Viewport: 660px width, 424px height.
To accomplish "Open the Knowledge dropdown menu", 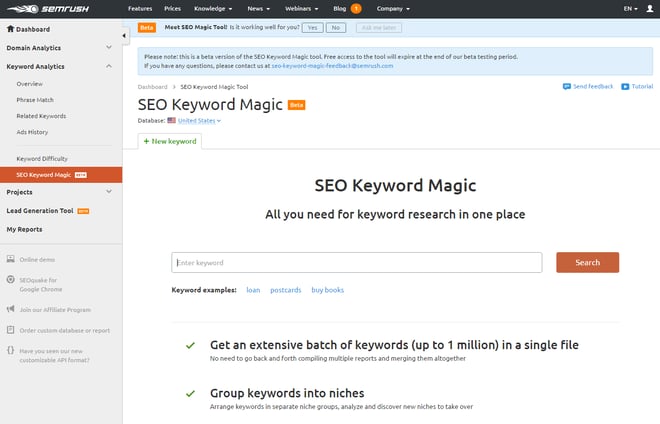I will [213, 8].
